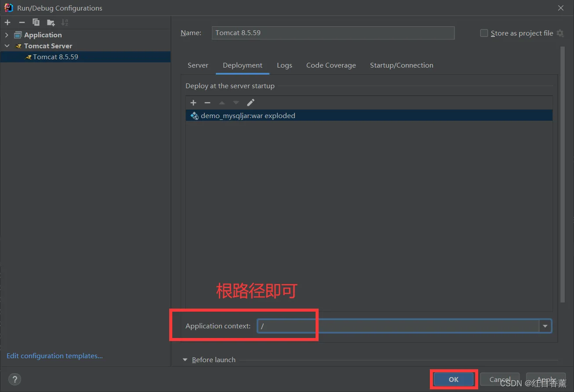Click the Application context input
Screen dimensions: 574x392
click(399, 326)
